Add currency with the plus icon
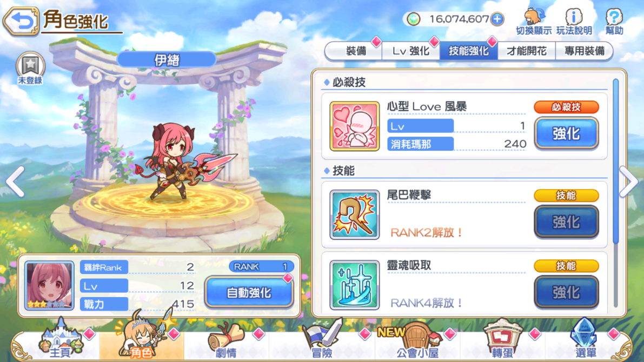The image size is (644, 362). click(x=497, y=19)
